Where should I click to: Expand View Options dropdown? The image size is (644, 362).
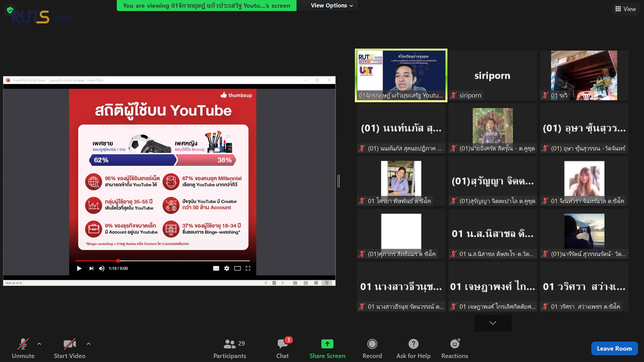331,5
